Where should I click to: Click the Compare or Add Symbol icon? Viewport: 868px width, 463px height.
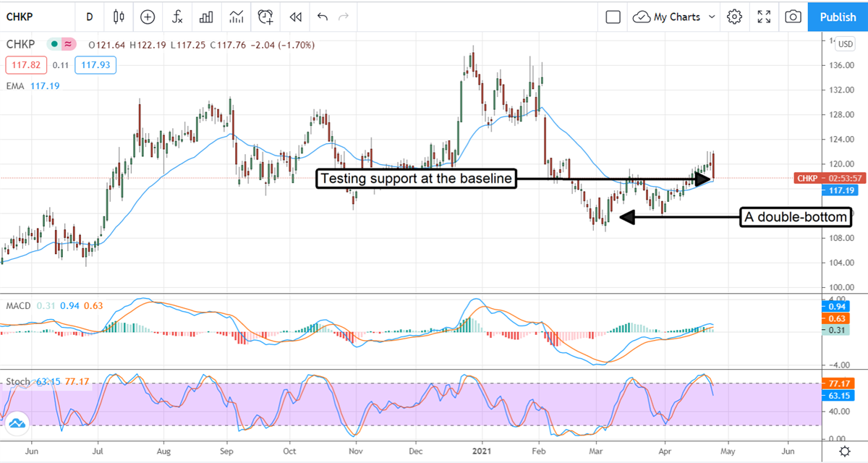pos(148,17)
